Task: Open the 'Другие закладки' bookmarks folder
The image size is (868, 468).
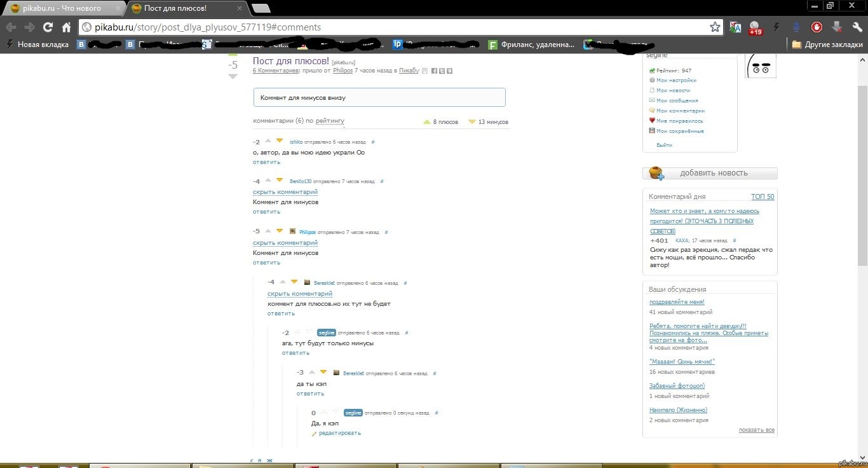Action: click(827, 45)
